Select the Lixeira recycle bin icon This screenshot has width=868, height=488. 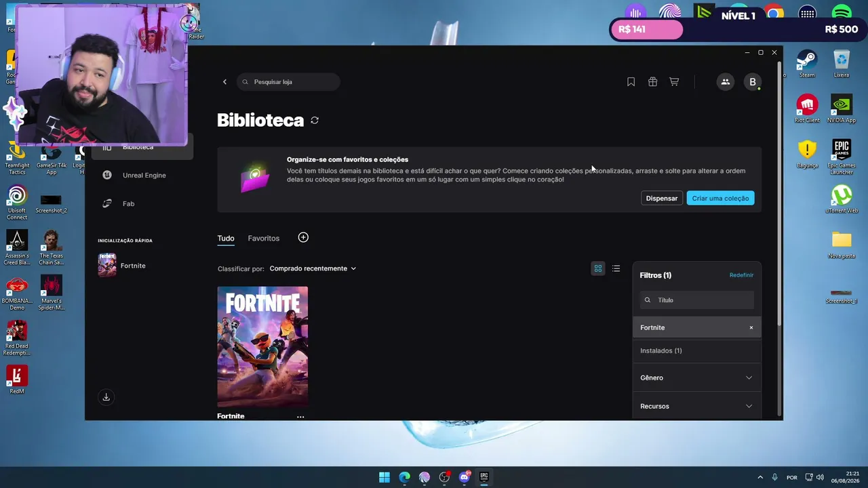pyautogui.click(x=842, y=64)
